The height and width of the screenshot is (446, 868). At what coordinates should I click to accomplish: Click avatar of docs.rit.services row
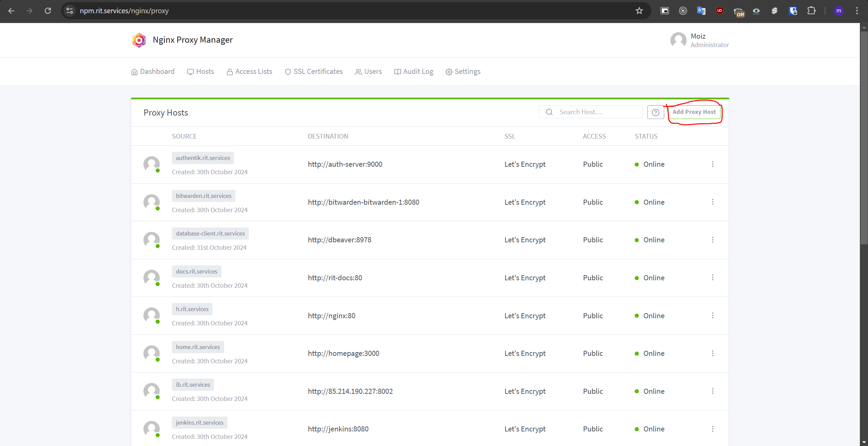click(x=151, y=278)
